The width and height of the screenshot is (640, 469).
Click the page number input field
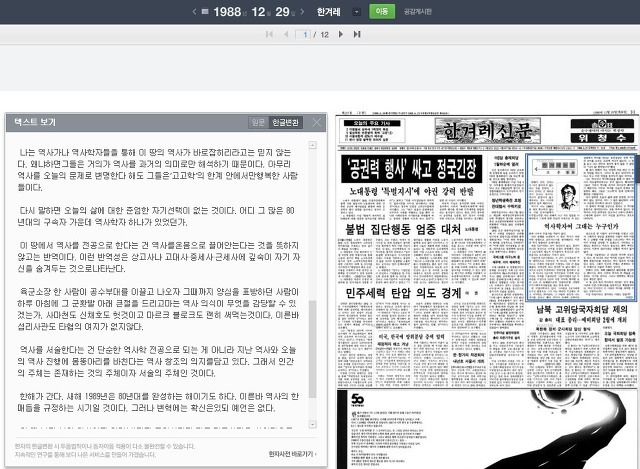[303, 35]
